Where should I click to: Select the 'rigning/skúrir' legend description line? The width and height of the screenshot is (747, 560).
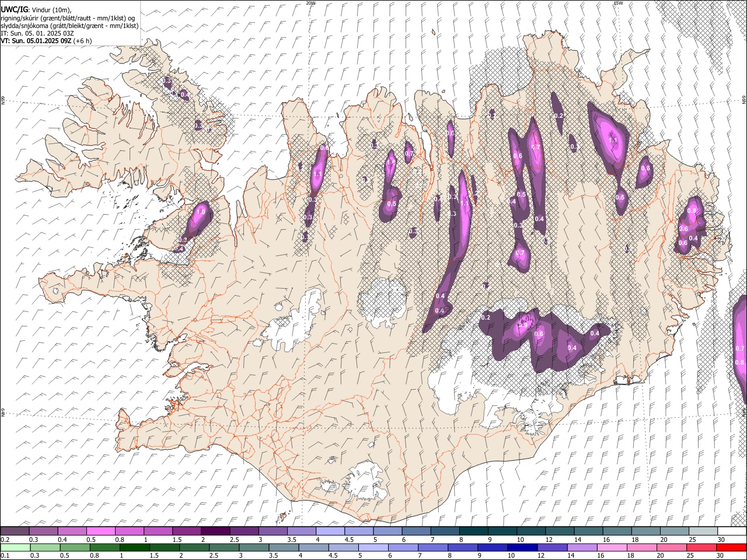click(x=68, y=18)
